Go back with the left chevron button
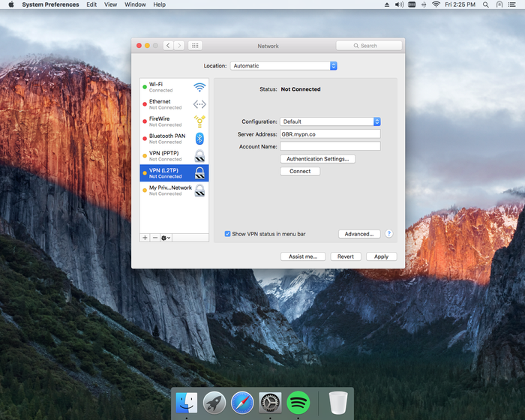The width and height of the screenshot is (525, 420). click(x=168, y=46)
